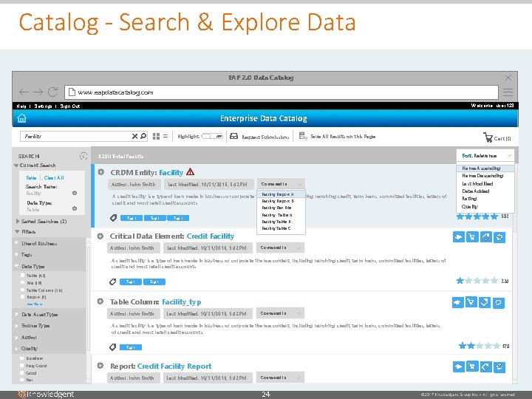The image size is (532, 399).
Task: Open Connected to dropdown for Facility_typ
Action: [280, 313]
